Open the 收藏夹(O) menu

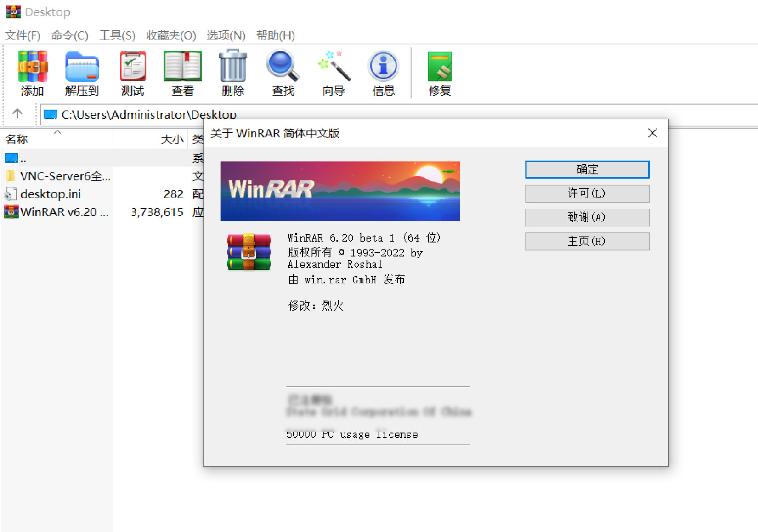click(171, 35)
